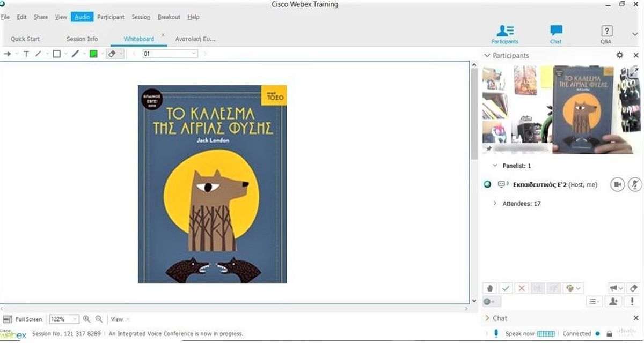Switch to the Ανατολική Ευ... tab
Screen dimensions: 644x343
point(195,39)
